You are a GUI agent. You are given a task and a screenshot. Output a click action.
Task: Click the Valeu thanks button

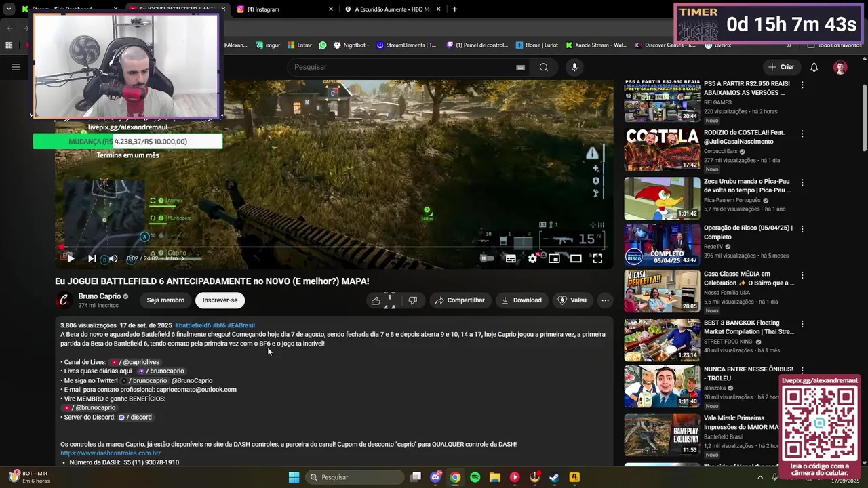(572, 300)
